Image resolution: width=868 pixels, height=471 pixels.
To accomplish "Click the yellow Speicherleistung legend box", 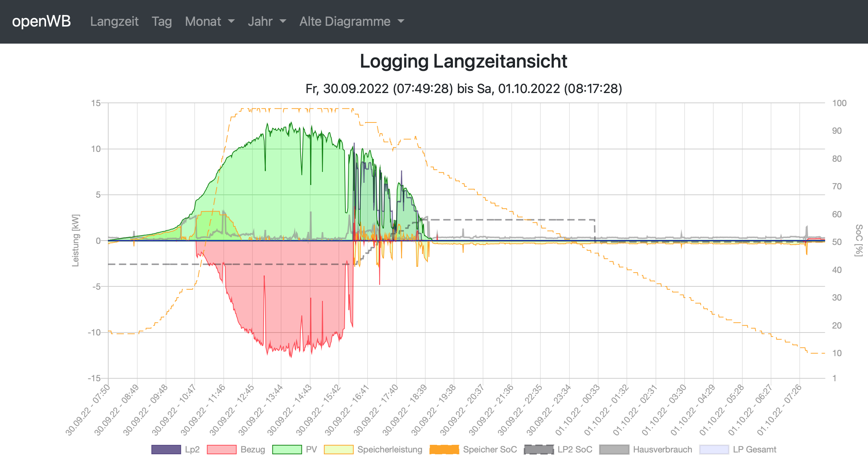I will pos(338,450).
